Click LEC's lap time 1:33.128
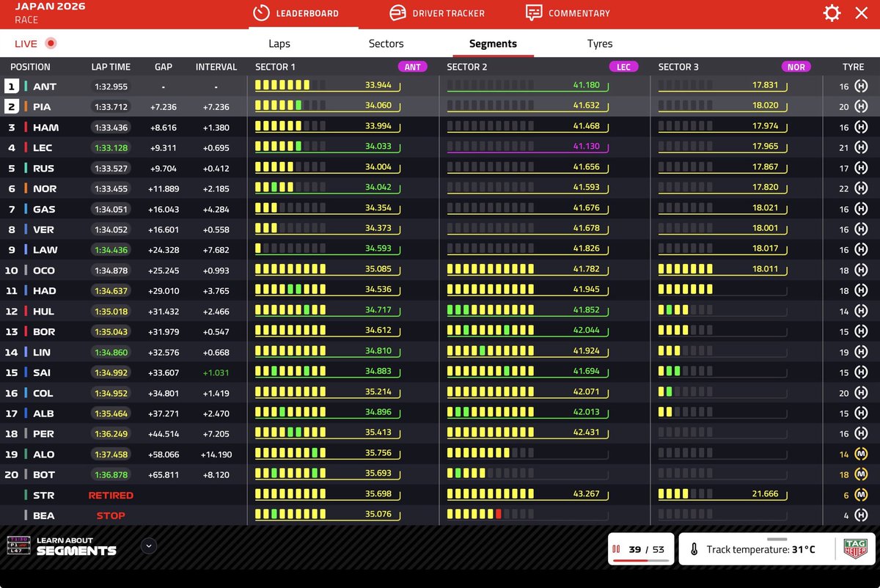 tap(111, 148)
